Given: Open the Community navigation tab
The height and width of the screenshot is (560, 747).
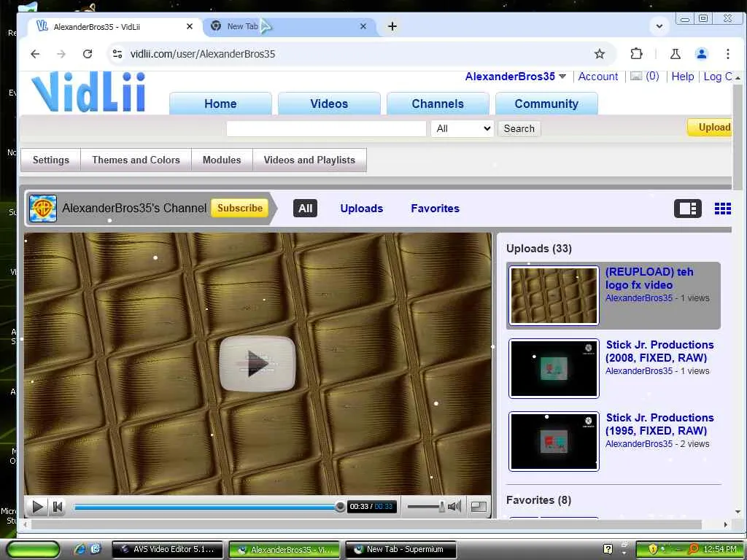Looking at the screenshot, I should point(546,104).
